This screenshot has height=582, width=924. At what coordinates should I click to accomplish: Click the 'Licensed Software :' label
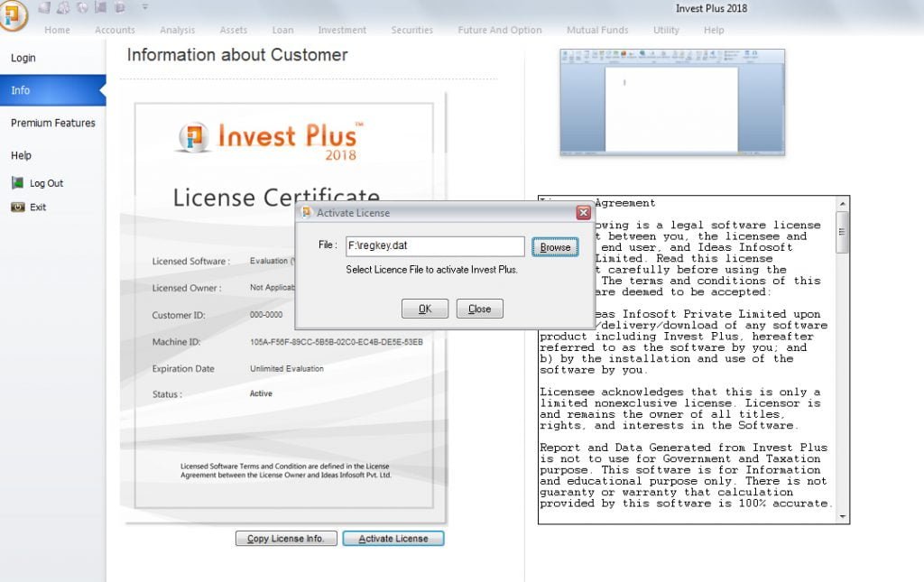pos(191,261)
